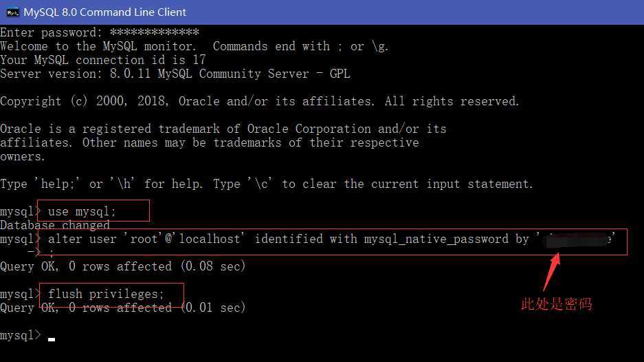Screen dimensions: 644x362
Task: Click the Copyright 2000, 2018 Oracle line
Action: pos(259,101)
